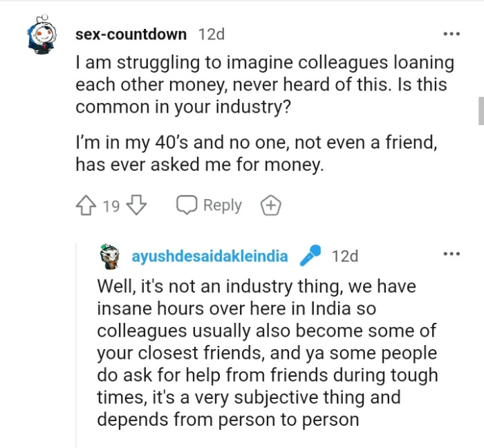Upvote the sex-countdown comment
Image resolution: width=484 pixels, height=448 pixels.
coord(86,205)
